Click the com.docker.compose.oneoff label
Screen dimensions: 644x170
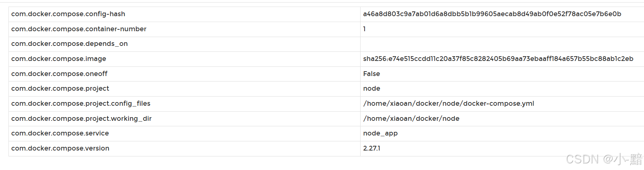(59, 74)
